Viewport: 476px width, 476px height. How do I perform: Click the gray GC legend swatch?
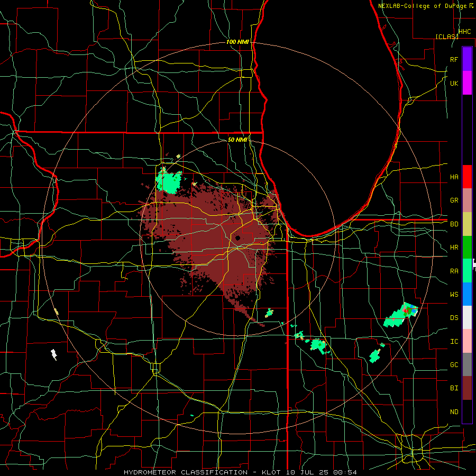pos(467,364)
